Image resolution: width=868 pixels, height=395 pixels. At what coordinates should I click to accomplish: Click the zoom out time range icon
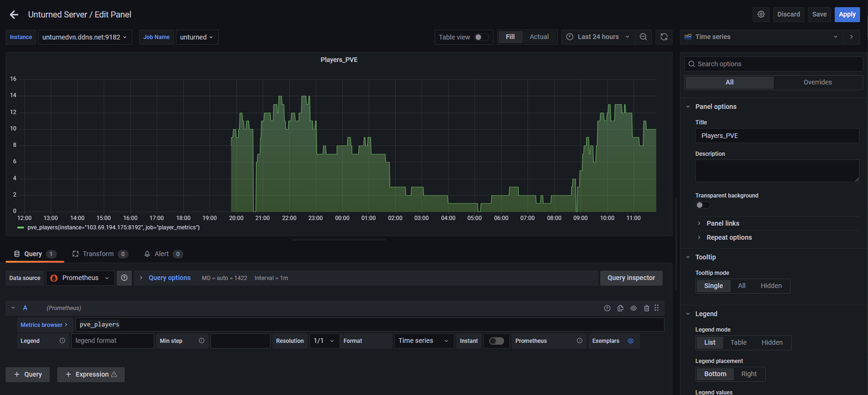tap(643, 37)
